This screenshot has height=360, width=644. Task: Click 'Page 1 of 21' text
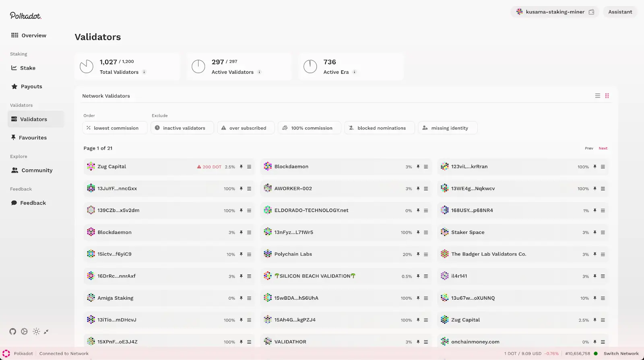tap(98, 148)
